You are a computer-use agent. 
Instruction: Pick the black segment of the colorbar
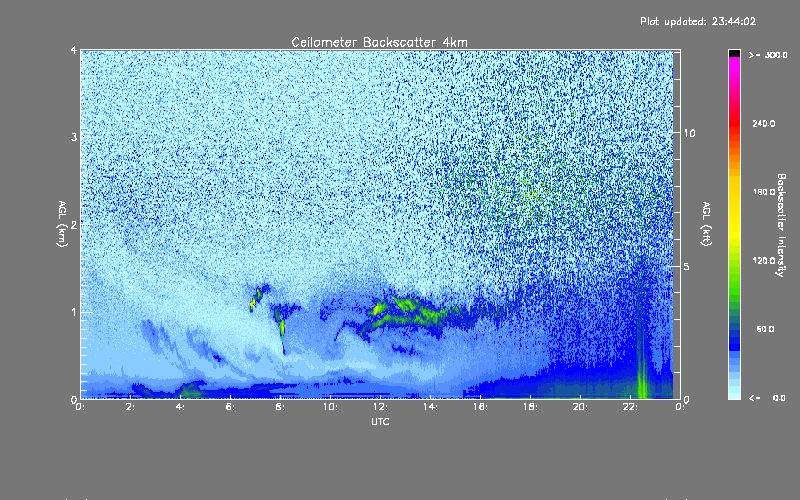tap(734, 53)
